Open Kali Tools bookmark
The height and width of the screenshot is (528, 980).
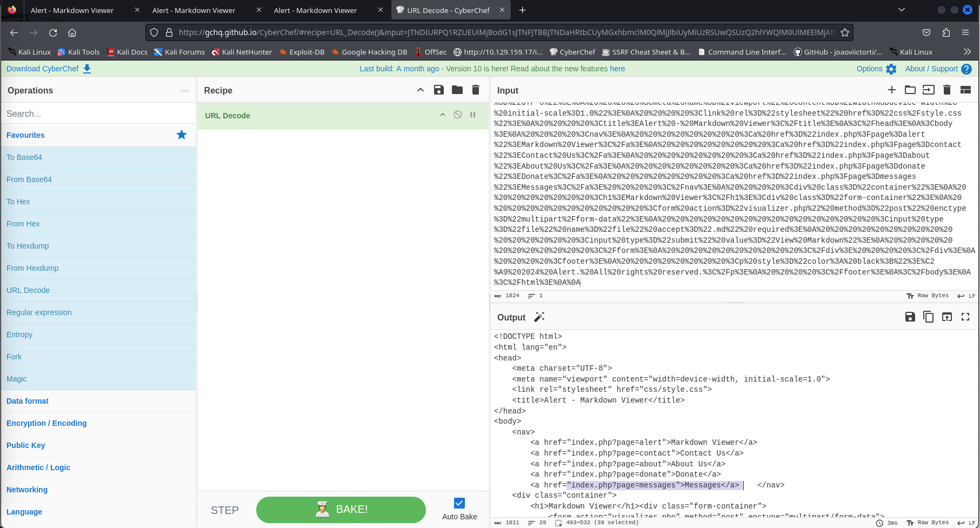pyautogui.click(x=79, y=52)
